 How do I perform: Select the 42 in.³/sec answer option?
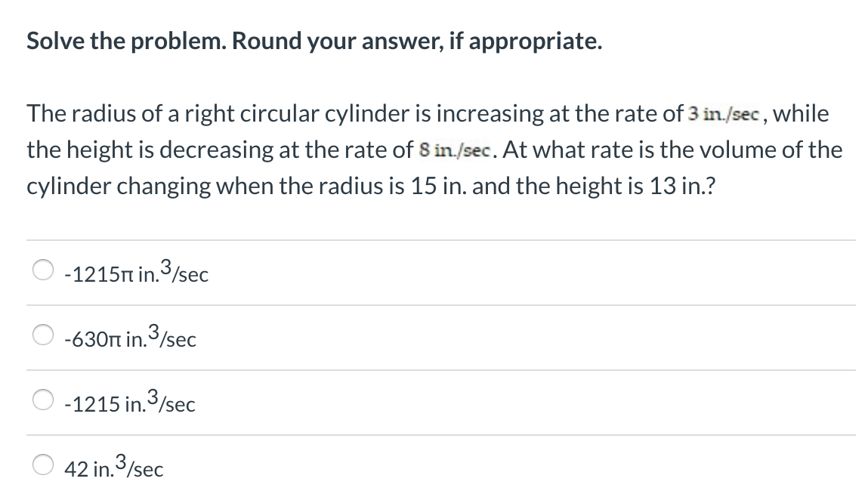113,468
